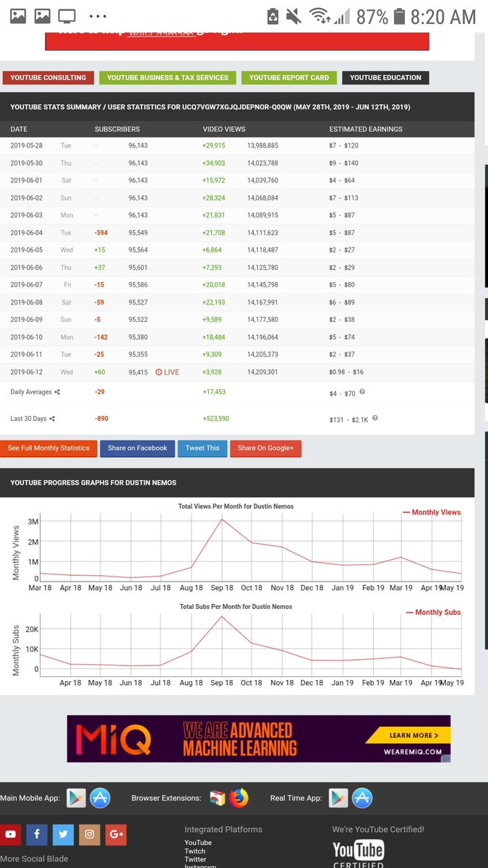Click More Social Blade footer heading

[35, 859]
